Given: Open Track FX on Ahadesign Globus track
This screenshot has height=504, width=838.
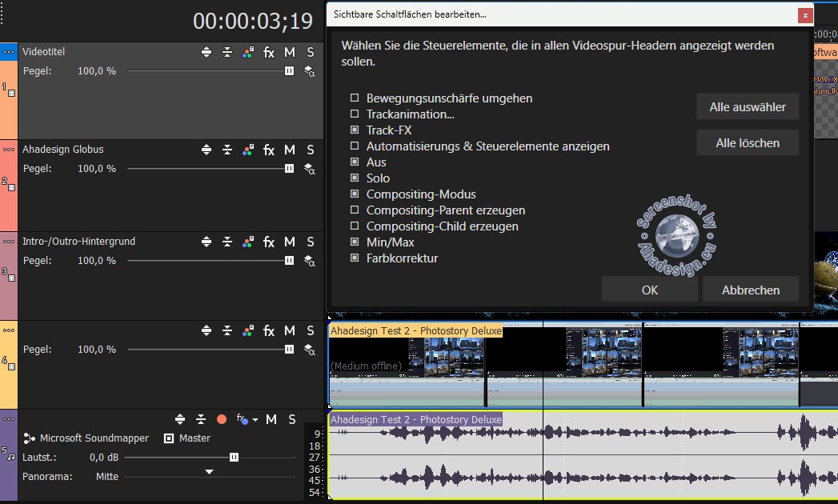Looking at the screenshot, I should (x=269, y=150).
